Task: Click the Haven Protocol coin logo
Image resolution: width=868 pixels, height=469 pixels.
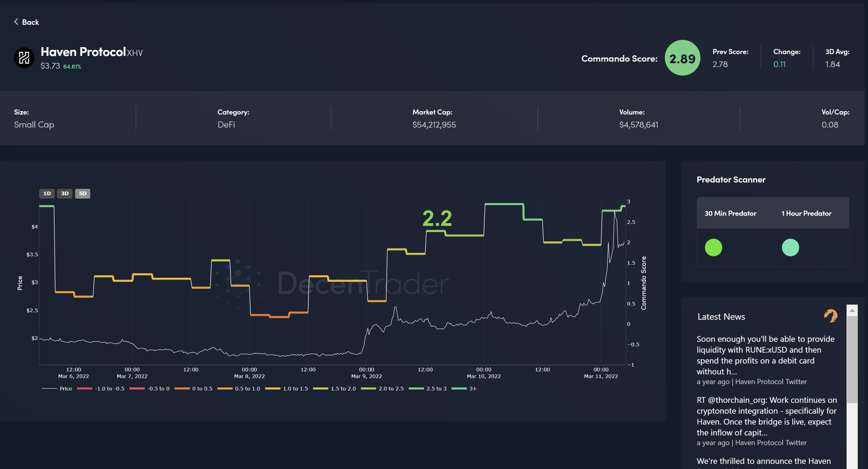Action: (x=24, y=58)
